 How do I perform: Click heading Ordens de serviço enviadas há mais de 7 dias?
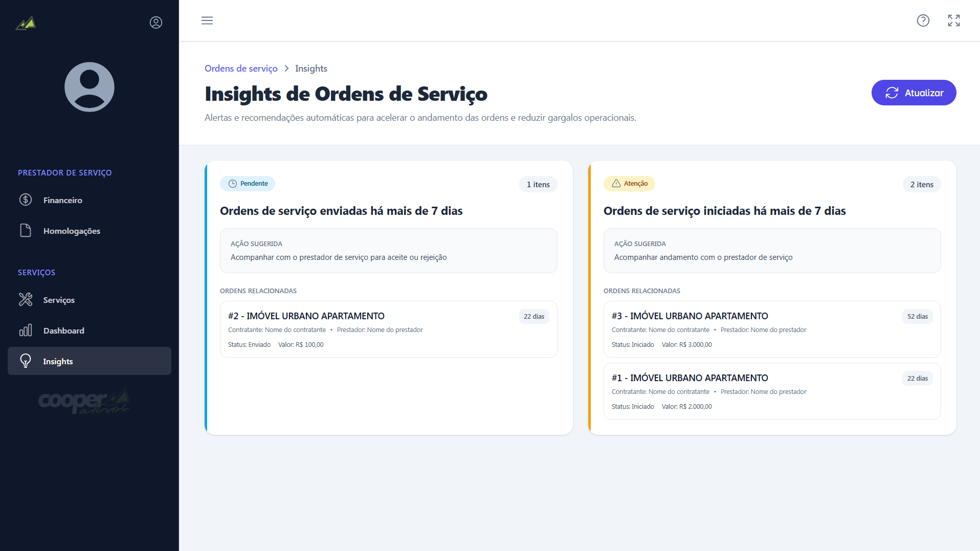tap(341, 211)
